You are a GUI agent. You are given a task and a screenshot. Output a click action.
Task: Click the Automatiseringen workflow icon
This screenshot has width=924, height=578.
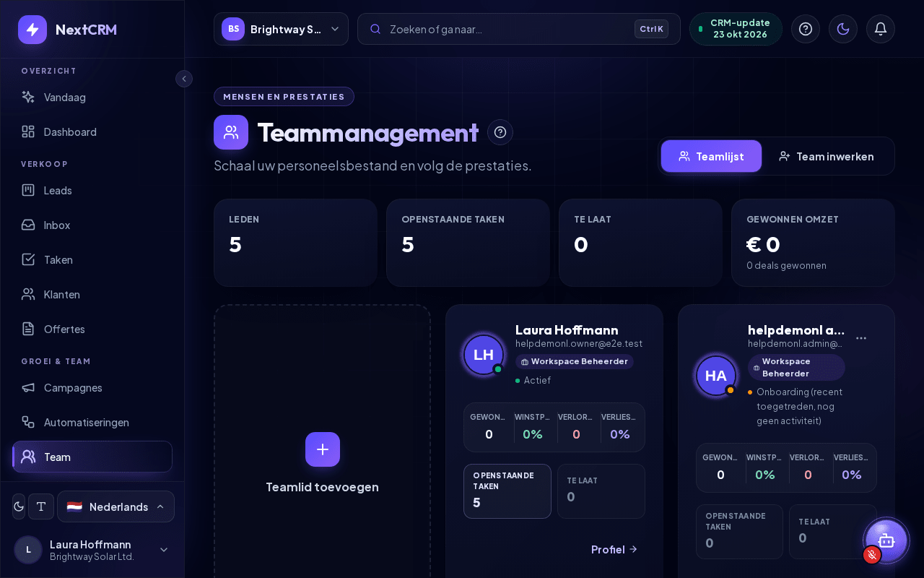click(x=28, y=422)
